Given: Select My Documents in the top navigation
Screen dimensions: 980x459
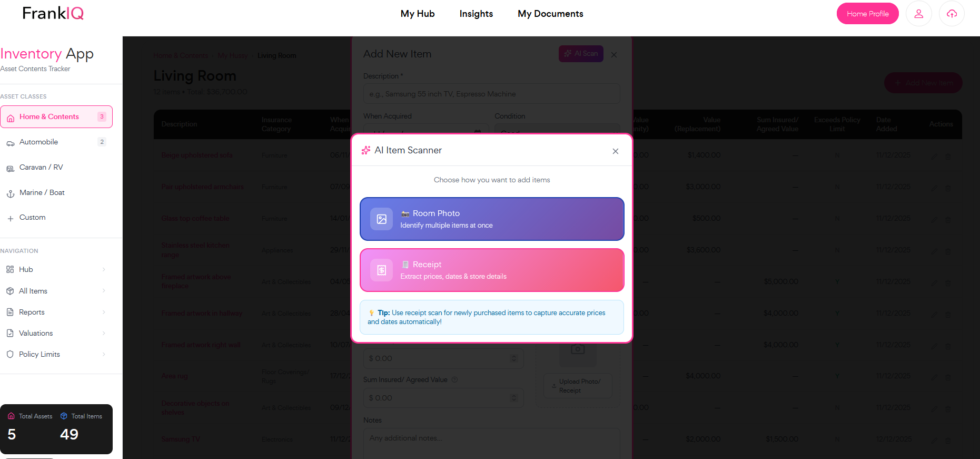Looking at the screenshot, I should pos(550,14).
